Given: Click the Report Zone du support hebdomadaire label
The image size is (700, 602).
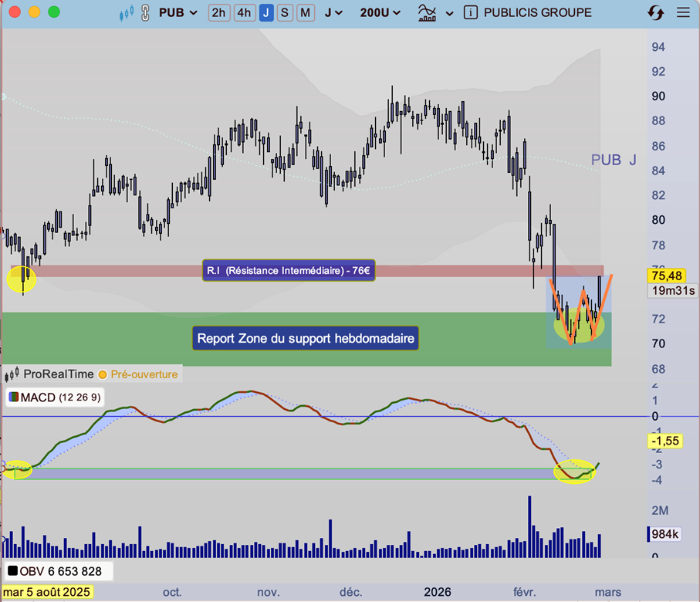Looking at the screenshot, I should pos(306,338).
